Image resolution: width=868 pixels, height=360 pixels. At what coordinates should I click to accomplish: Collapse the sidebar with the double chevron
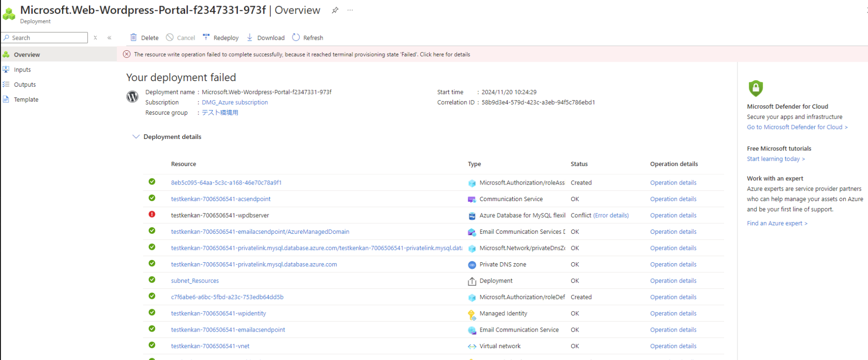coord(109,37)
